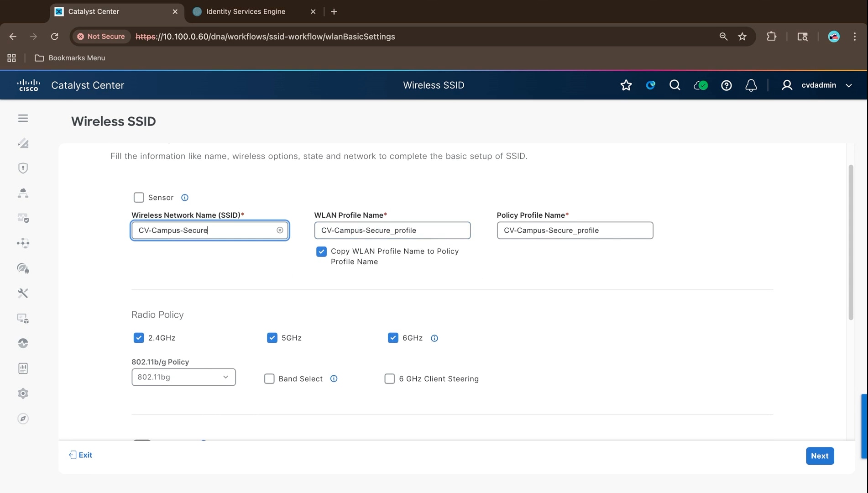Open the System settings gear icon

(23, 393)
